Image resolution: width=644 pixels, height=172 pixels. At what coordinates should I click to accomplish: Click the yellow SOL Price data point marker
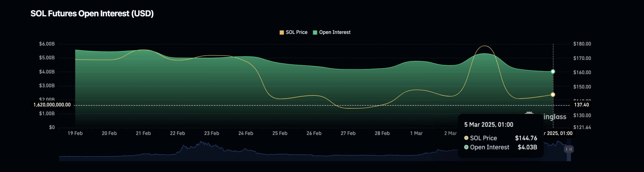[x=553, y=94]
